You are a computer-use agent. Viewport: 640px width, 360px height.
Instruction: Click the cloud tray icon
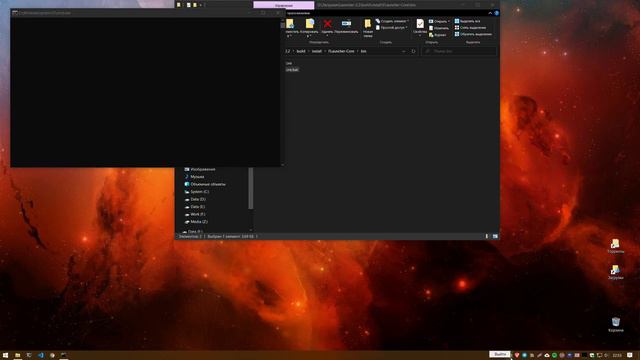coord(547,355)
